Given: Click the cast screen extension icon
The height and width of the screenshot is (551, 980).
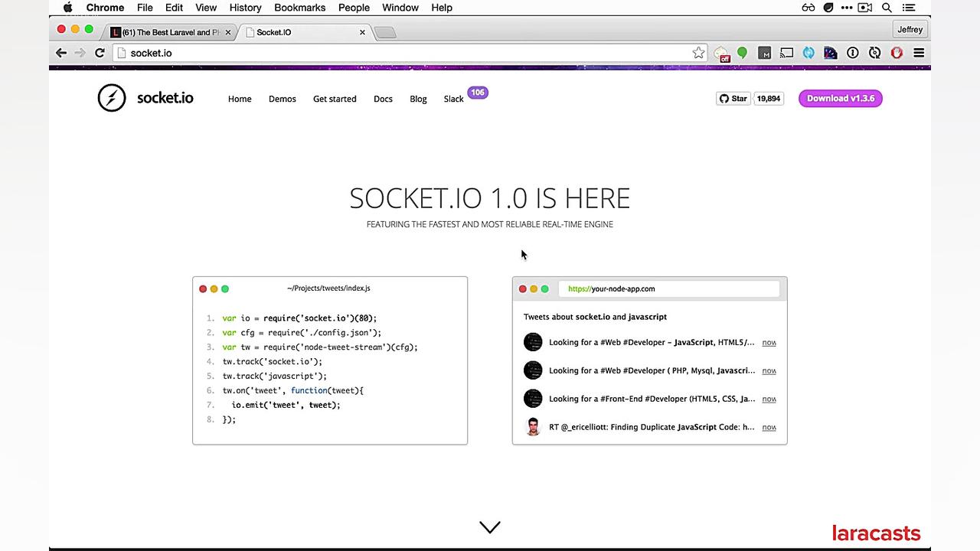Looking at the screenshot, I should coord(786,53).
